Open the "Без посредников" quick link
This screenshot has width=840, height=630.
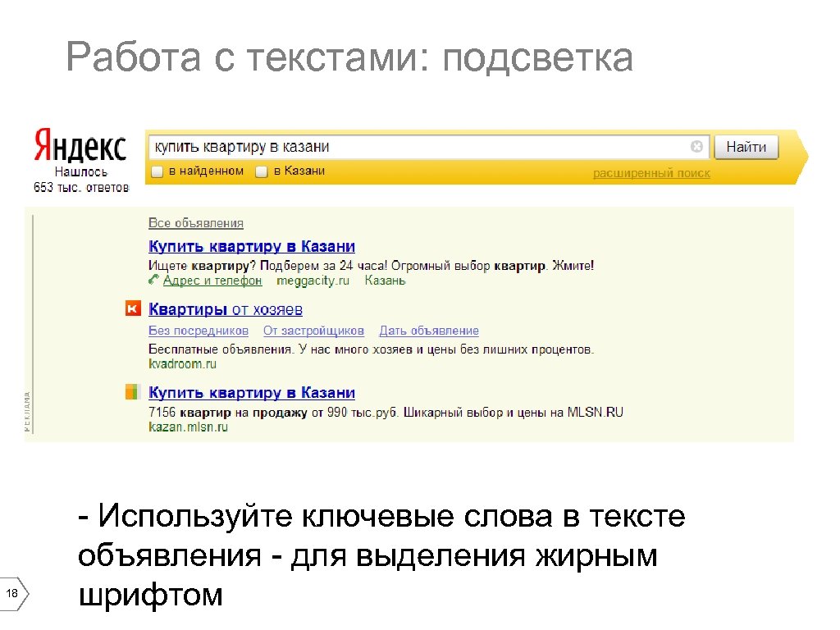point(199,331)
